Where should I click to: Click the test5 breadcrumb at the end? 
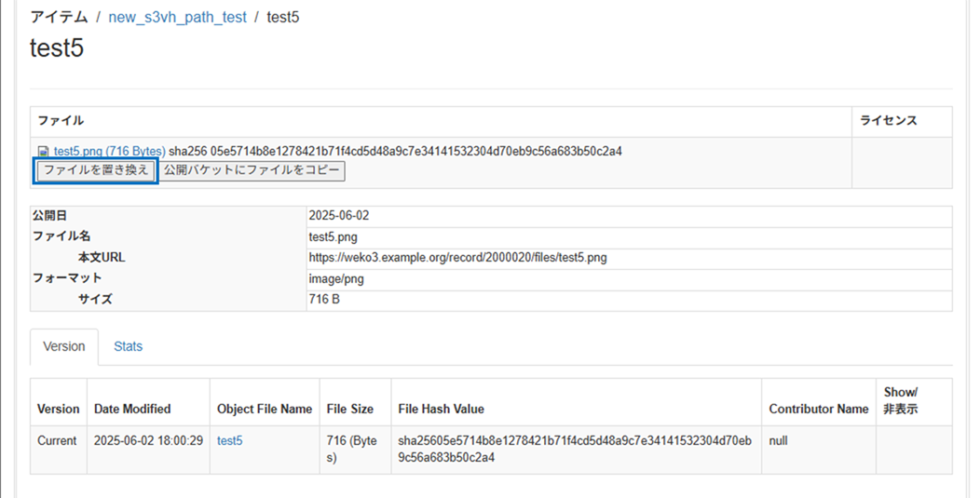[283, 18]
